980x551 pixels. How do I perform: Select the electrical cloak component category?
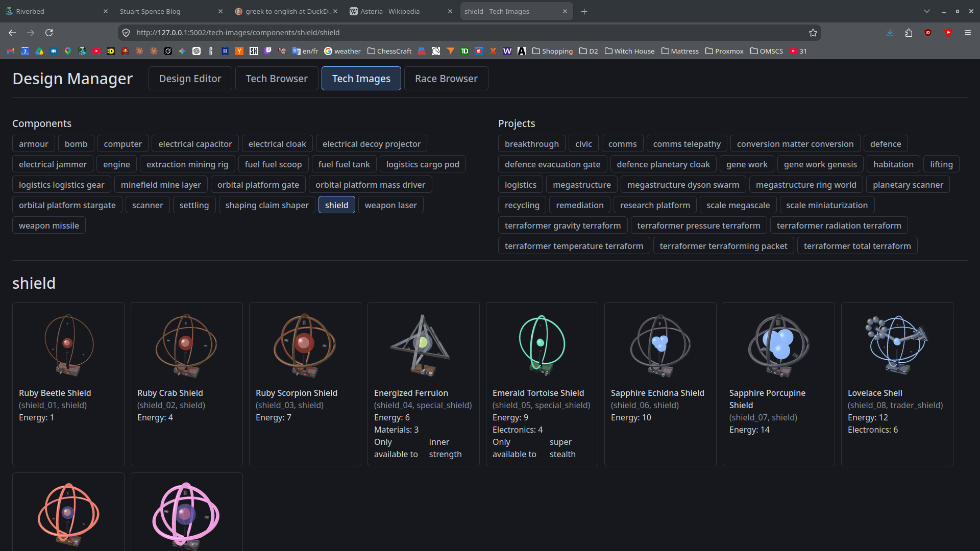pos(277,144)
